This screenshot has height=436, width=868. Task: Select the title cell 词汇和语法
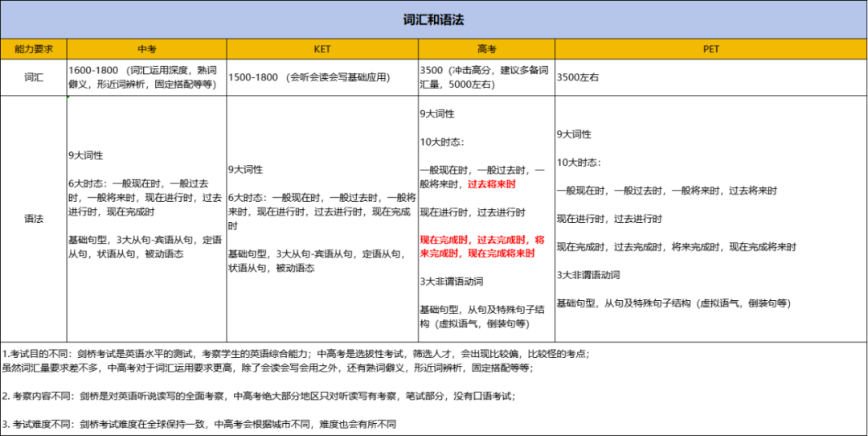tap(434, 20)
